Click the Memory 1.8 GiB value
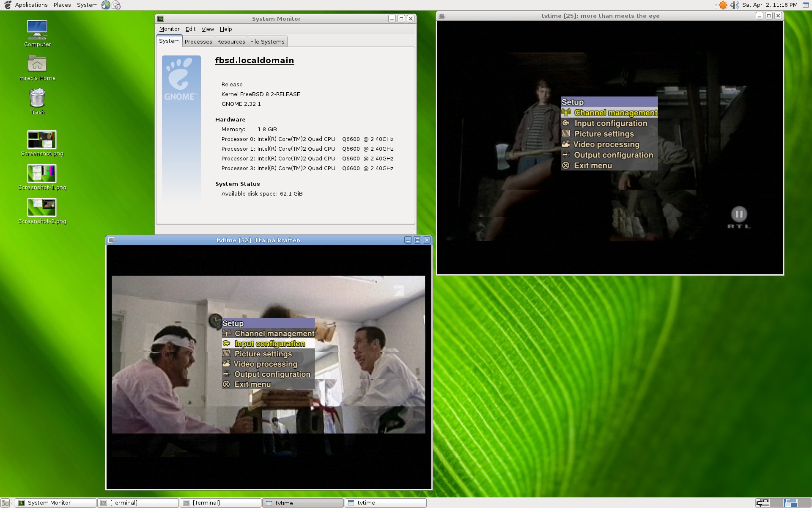 tap(267, 129)
